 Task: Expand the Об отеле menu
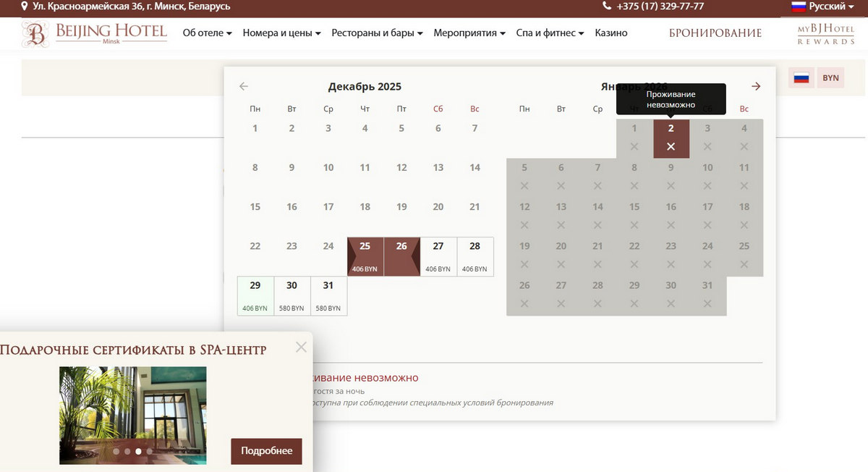pos(207,33)
